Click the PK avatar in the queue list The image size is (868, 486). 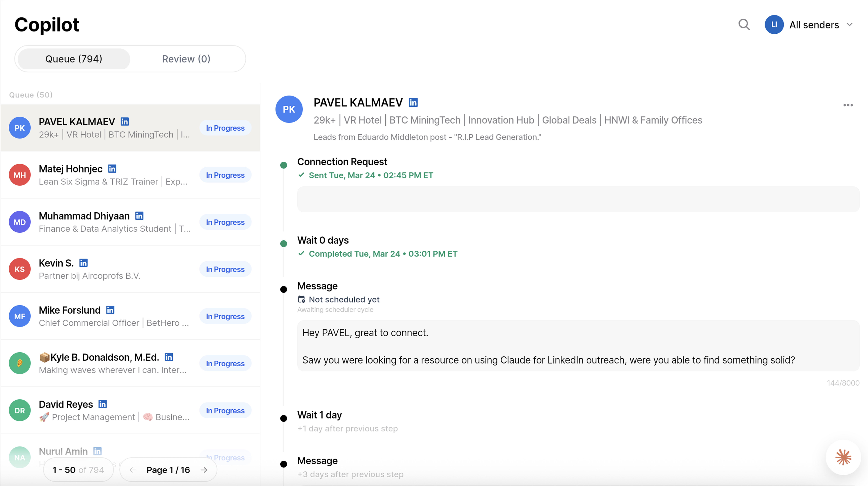[x=20, y=128]
